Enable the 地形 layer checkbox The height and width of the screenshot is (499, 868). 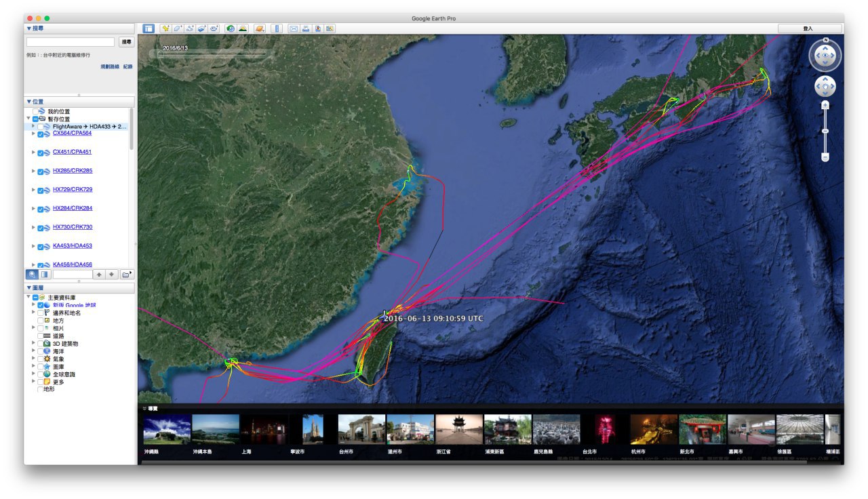pyautogui.click(x=41, y=389)
